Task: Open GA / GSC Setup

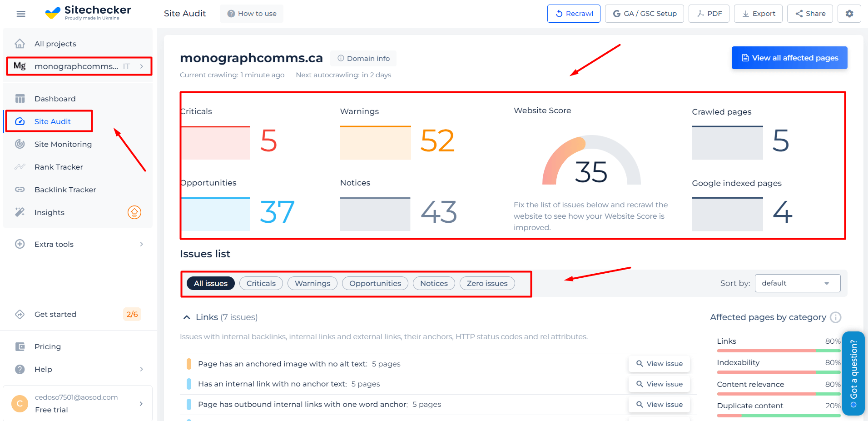Action: coord(645,14)
